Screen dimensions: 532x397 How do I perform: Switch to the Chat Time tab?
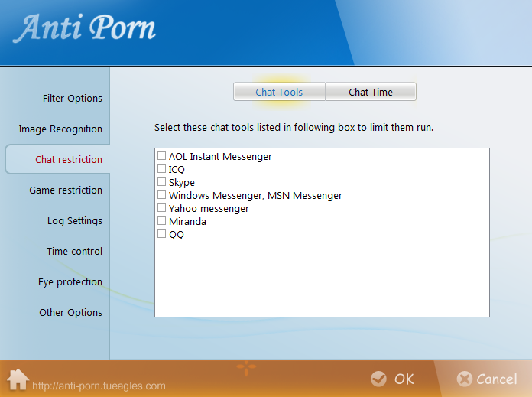371,92
